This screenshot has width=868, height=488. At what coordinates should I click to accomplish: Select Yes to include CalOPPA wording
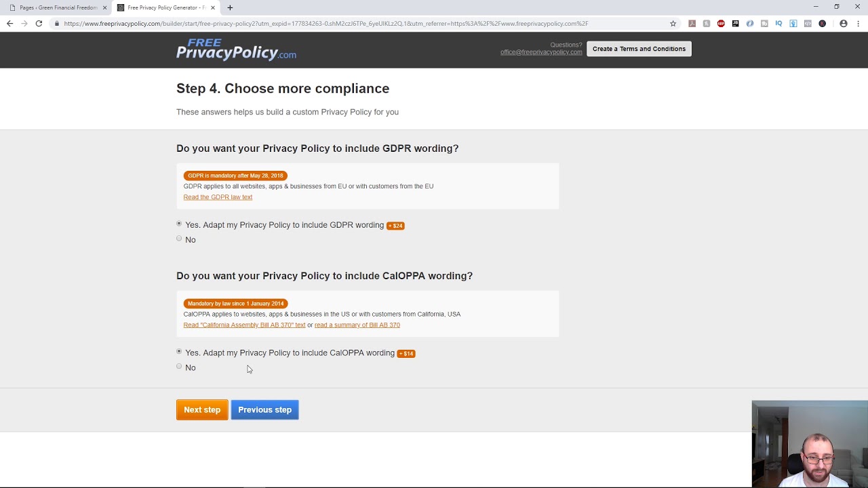tap(179, 351)
